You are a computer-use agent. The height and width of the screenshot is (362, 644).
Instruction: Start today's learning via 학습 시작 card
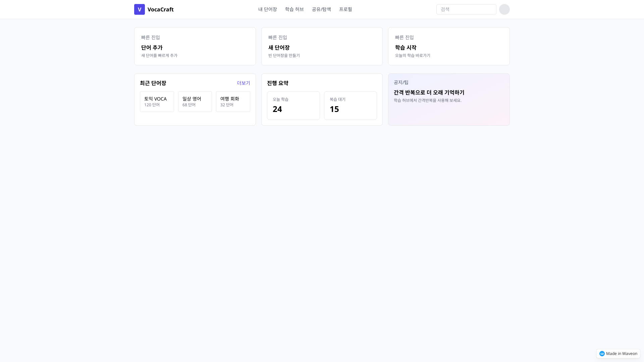[448, 46]
